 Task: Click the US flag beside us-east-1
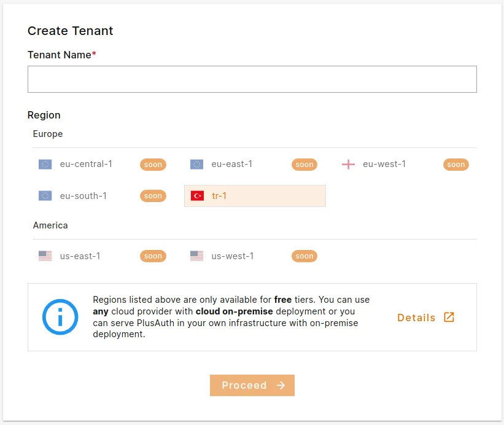pos(44,255)
